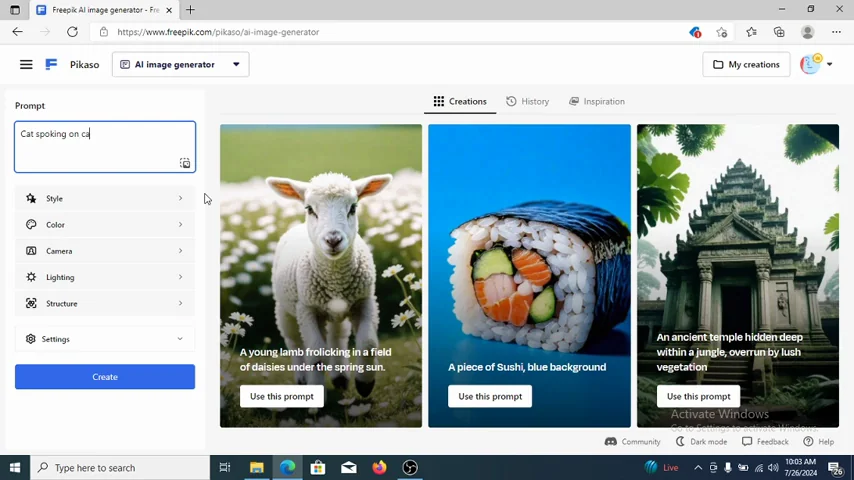The width and height of the screenshot is (854, 480).
Task: Click inside the Prompt text box
Action: pos(105,147)
